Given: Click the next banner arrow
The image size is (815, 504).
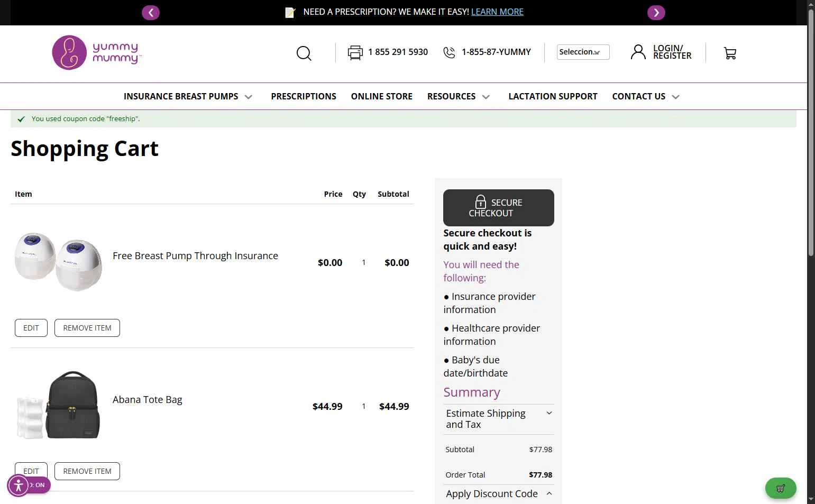Looking at the screenshot, I should [x=656, y=13].
